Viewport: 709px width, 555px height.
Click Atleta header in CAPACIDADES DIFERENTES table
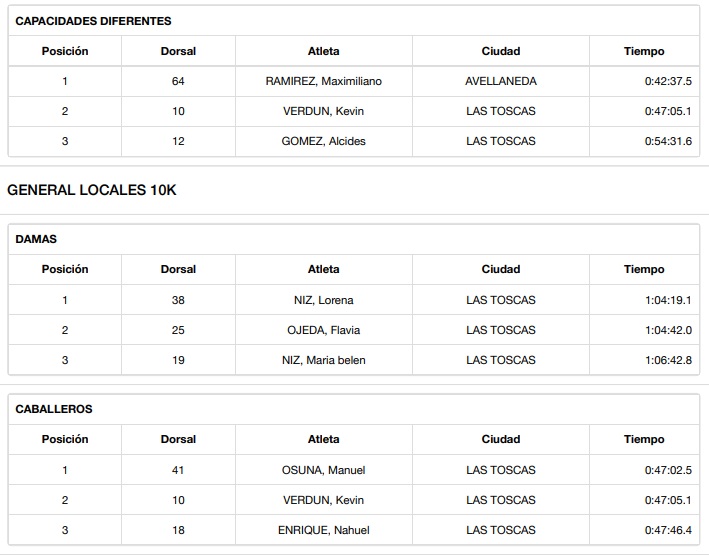pos(323,51)
